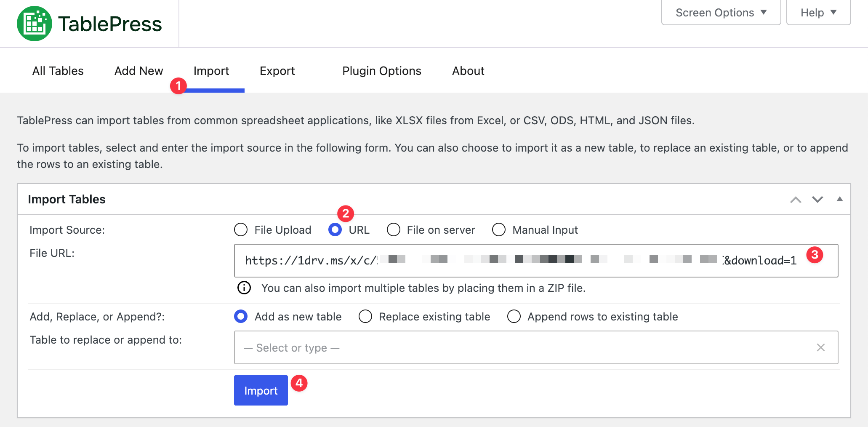868x427 pixels.
Task: Click the Select or type table field
Action: [x=463, y=347]
